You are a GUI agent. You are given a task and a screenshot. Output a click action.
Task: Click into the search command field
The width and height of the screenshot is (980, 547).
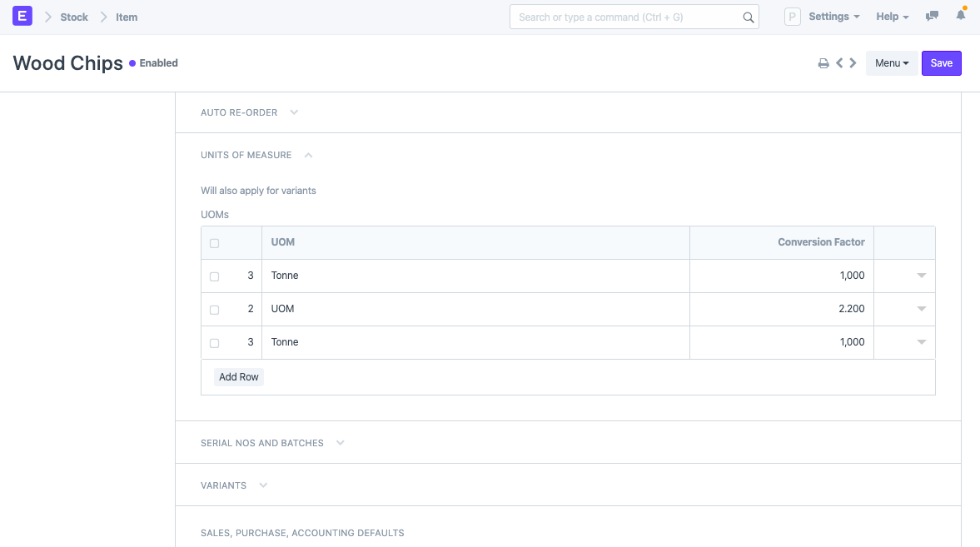624,17
